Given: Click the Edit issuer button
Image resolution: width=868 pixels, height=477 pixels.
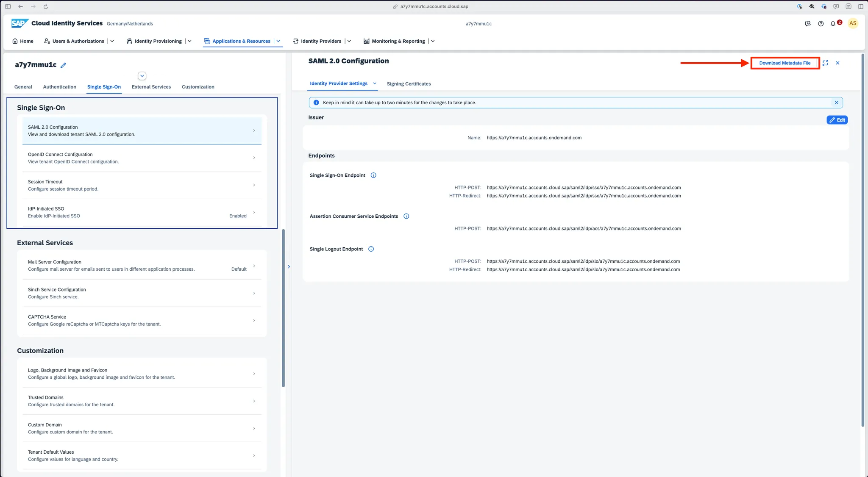Looking at the screenshot, I should pos(837,120).
